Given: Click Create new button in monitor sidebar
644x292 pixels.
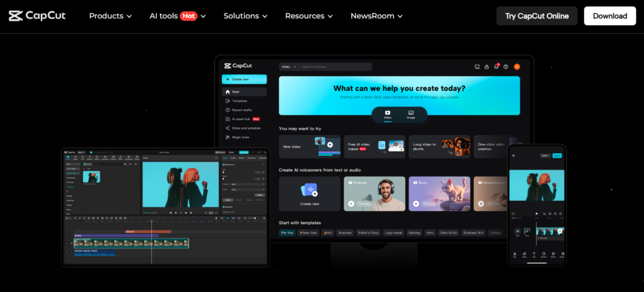Looking at the screenshot, I should pos(245,79).
